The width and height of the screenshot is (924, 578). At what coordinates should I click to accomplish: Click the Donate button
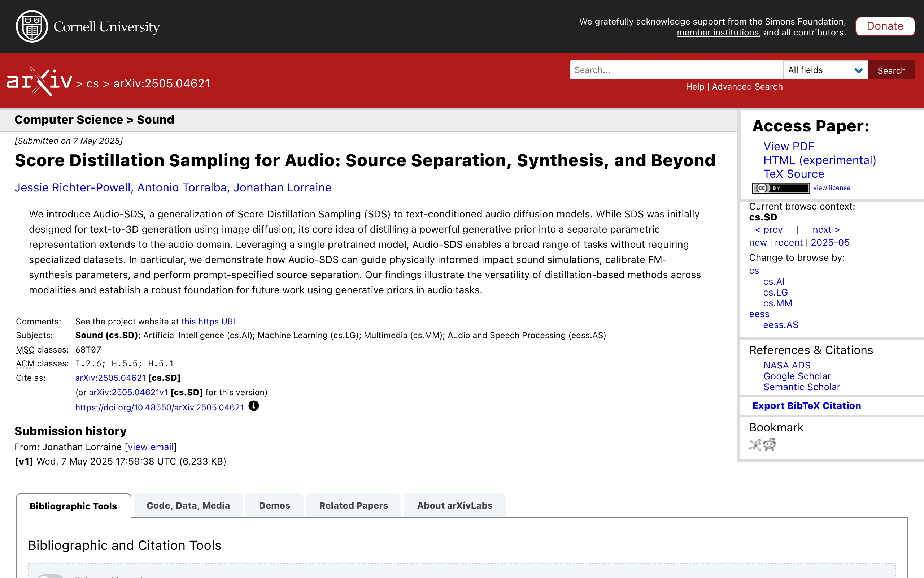(885, 26)
